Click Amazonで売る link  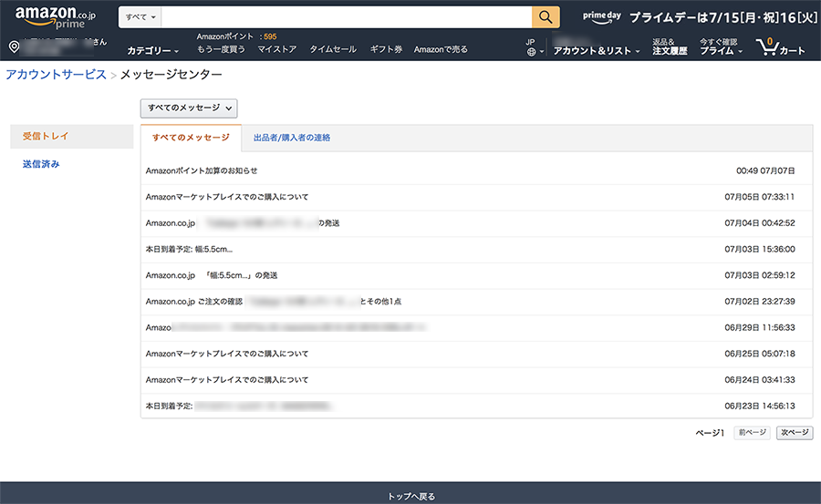(441, 49)
